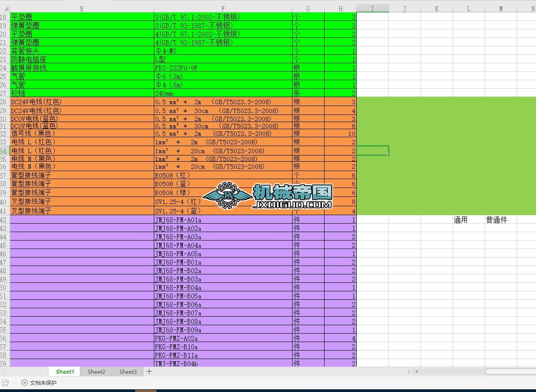The image size is (536, 392).
Task: Go to first sheet navigation arrow
Action: [x=4, y=372]
